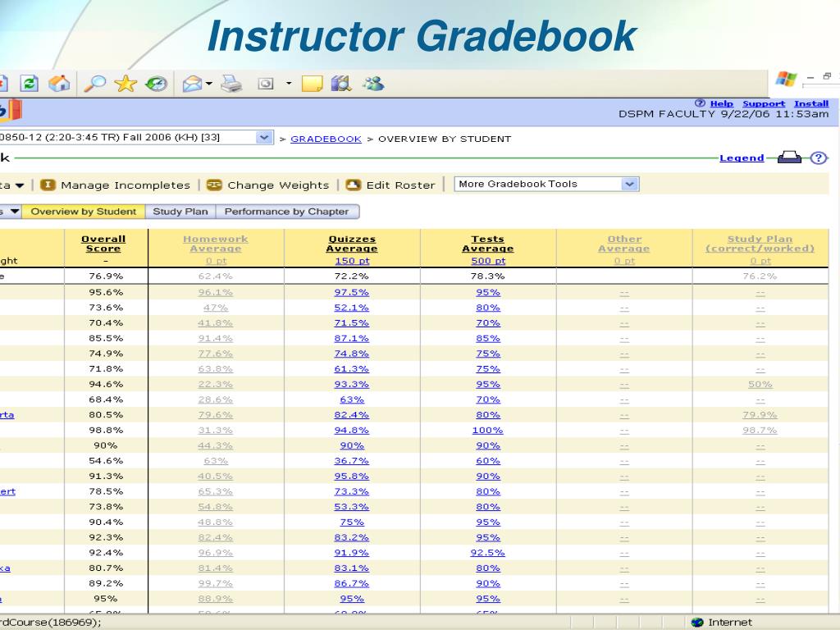Expand the dropdown arrow left of Overview by Student

pos(15,212)
